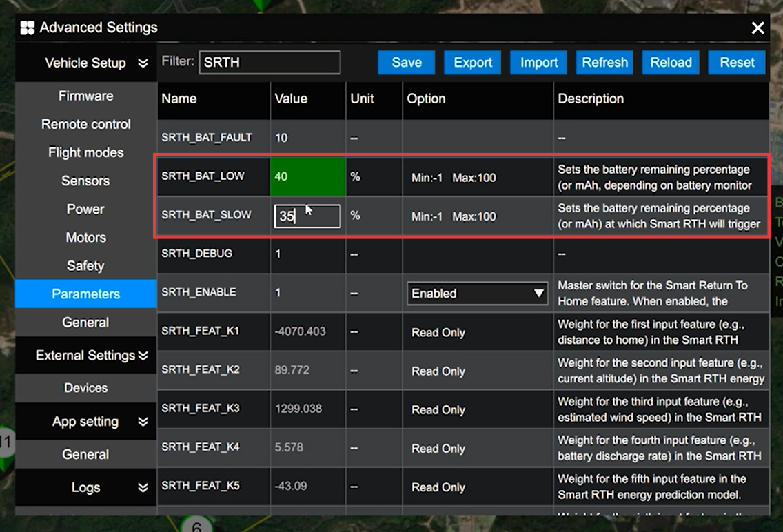The height and width of the screenshot is (532, 783).
Task: Go to Remote control settings
Action: click(x=86, y=125)
